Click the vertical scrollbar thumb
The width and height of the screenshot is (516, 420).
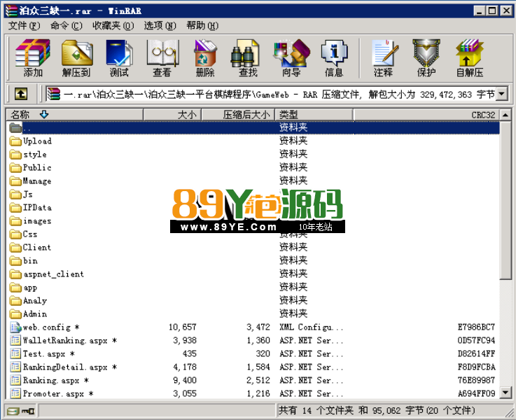click(505, 200)
